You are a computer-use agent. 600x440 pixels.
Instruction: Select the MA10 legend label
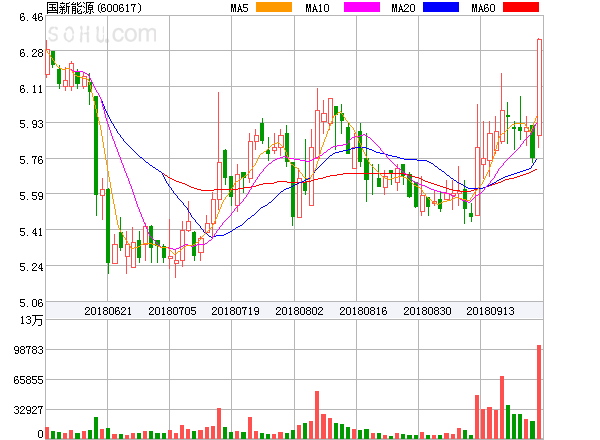coord(317,8)
